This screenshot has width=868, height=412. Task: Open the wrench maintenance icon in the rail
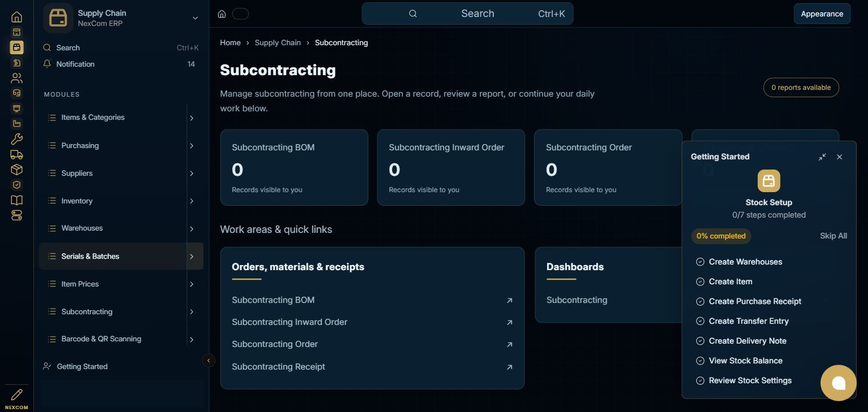pyautogui.click(x=16, y=139)
